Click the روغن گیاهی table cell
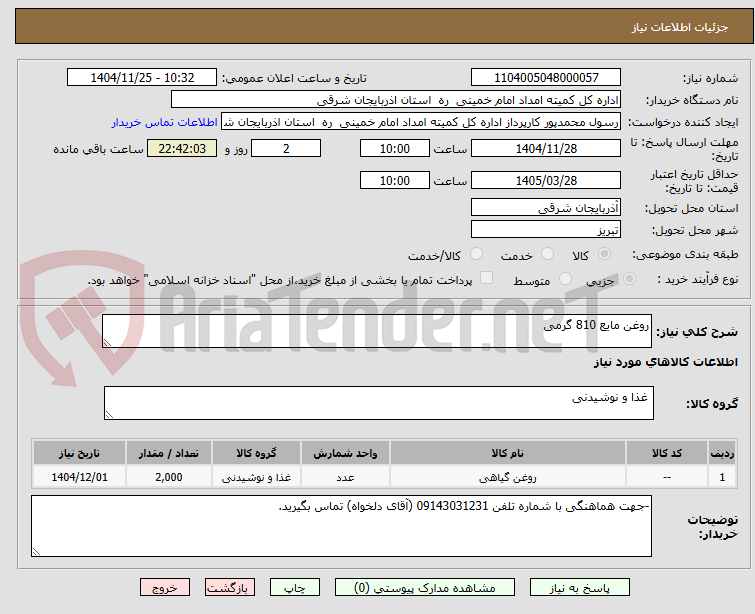The image size is (755, 614). [508, 477]
